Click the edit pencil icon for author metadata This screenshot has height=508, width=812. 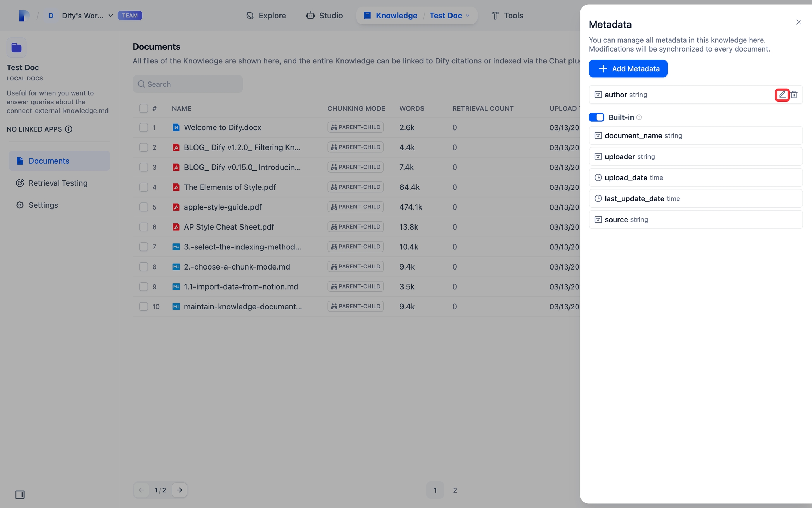click(782, 95)
